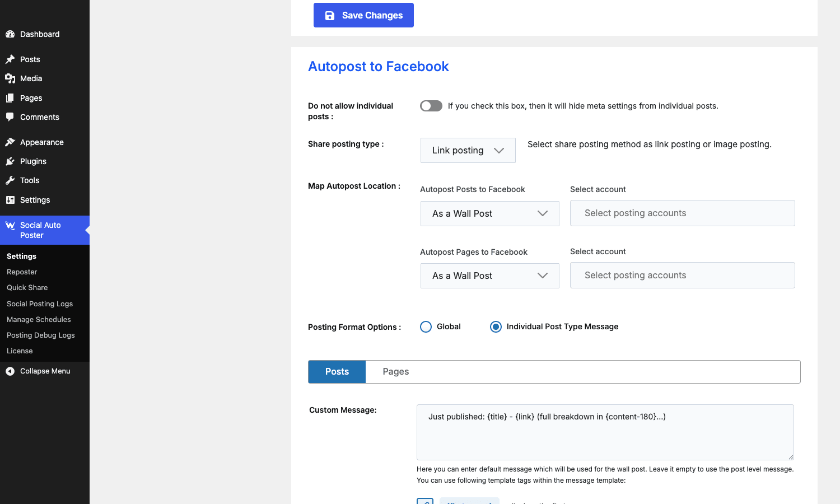
Task: Click the Tools wrench icon
Action: (10, 180)
